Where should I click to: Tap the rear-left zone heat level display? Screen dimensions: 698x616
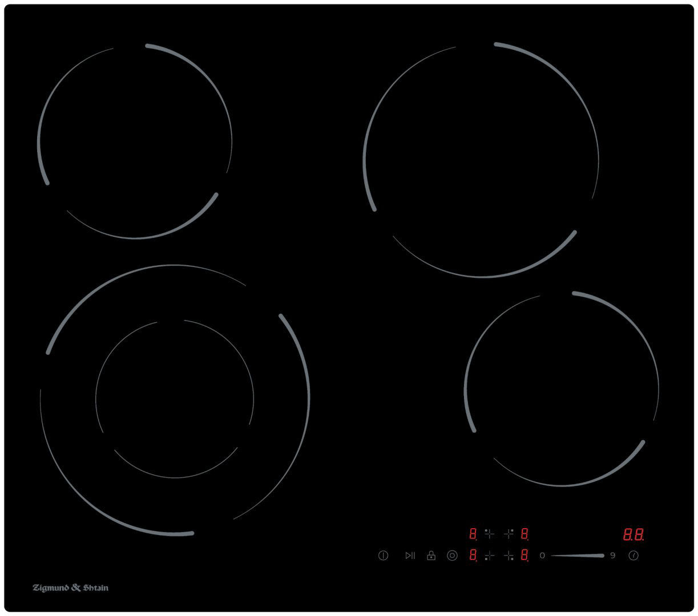click(x=473, y=534)
